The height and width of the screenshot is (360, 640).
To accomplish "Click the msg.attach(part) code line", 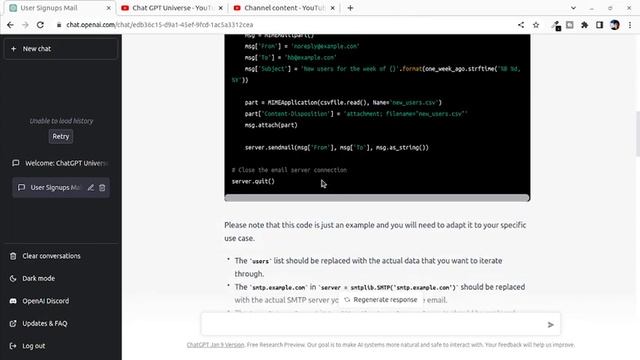I will point(271,125).
